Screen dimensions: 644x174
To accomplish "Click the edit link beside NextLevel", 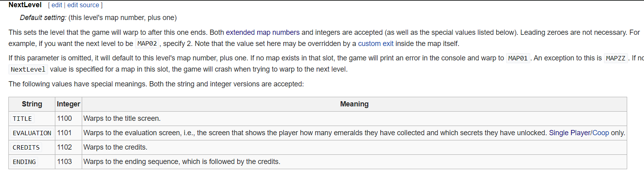I will click(57, 5).
